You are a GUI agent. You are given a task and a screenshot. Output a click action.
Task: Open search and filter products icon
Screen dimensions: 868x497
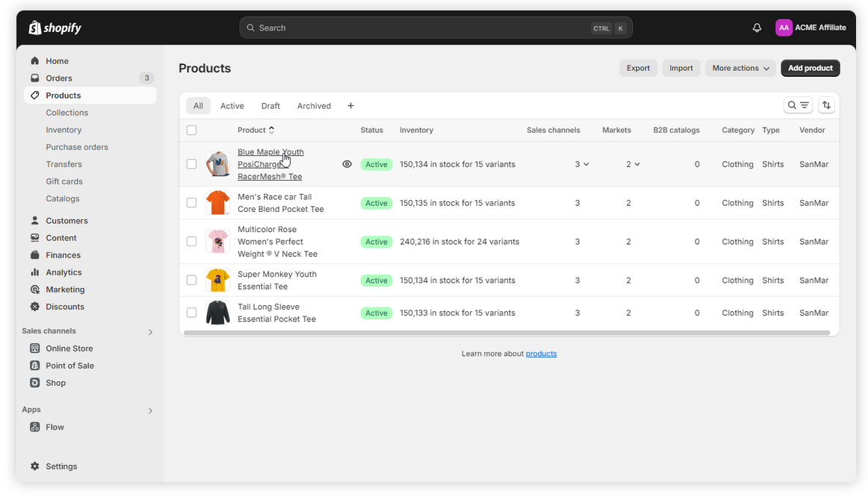coord(798,105)
